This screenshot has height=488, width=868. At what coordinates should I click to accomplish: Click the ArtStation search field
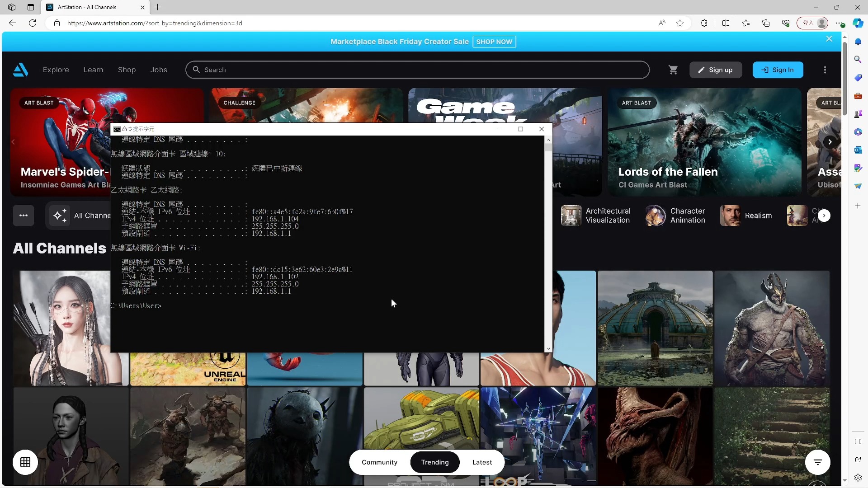[x=417, y=70]
